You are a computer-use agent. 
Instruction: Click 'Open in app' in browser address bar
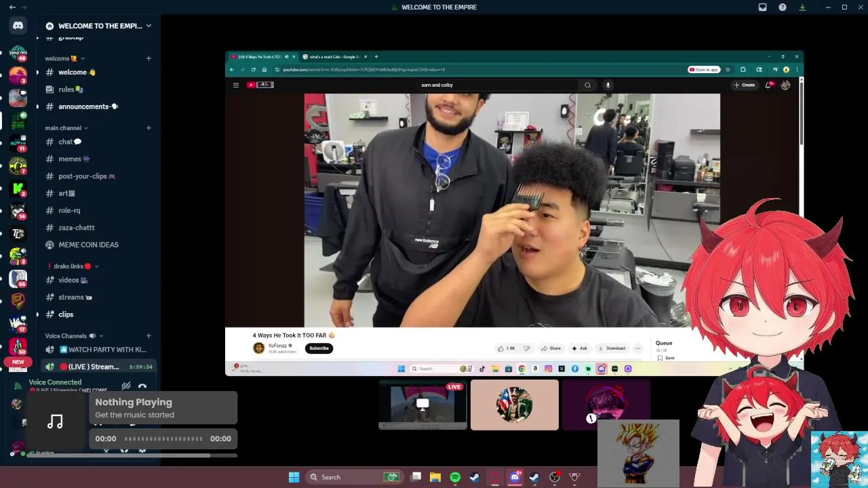click(704, 69)
